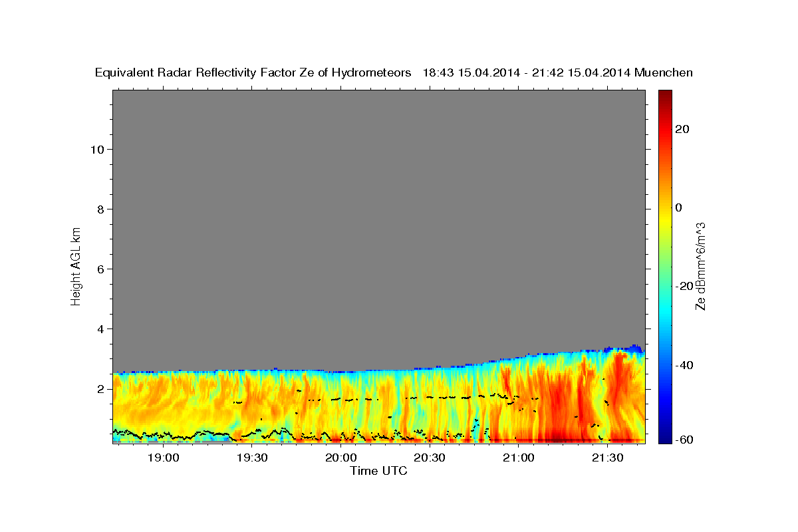798x532 pixels.
Task: Click the 20:30 time axis label
Action: (430, 458)
